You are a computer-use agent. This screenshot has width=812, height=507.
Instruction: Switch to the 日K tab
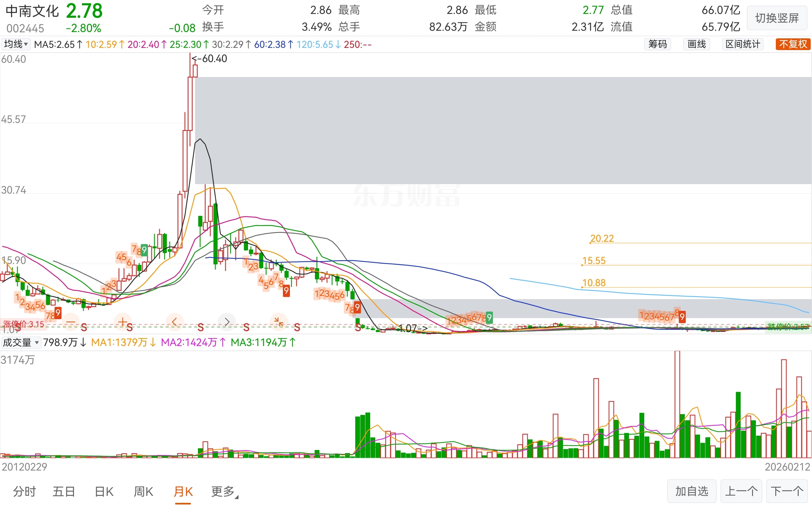click(104, 491)
